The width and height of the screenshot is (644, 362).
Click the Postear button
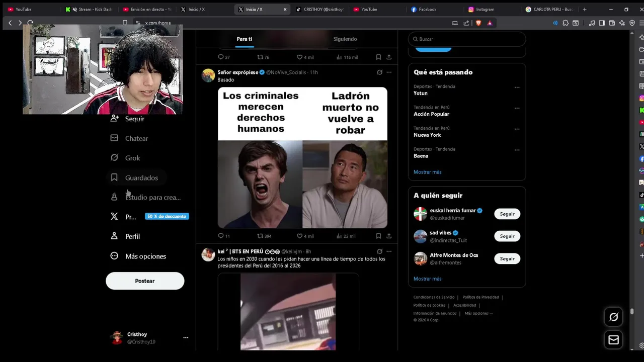(x=145, y=281)
